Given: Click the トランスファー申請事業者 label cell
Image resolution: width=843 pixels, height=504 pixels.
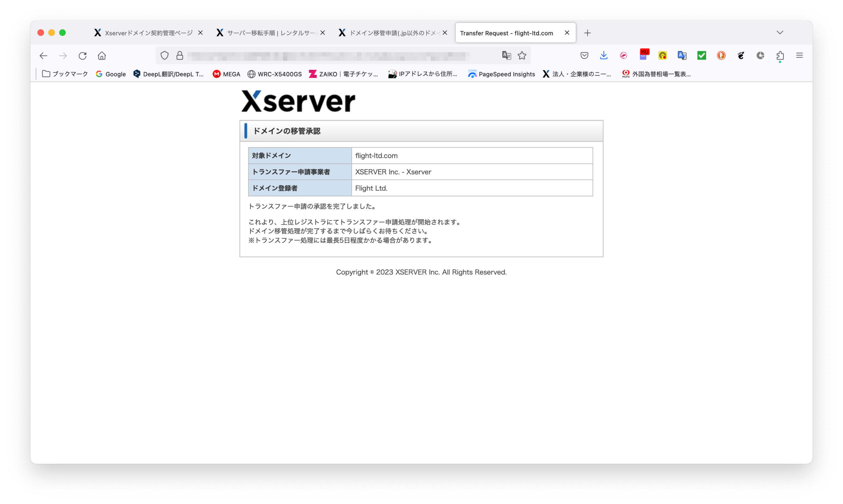Looking at the screenshot, I should point(300,172).
